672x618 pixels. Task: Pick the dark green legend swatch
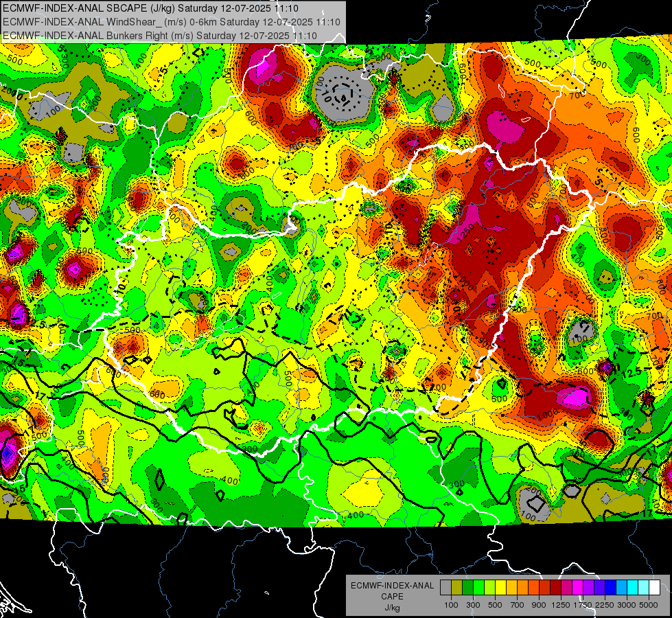tap(467, 588)
